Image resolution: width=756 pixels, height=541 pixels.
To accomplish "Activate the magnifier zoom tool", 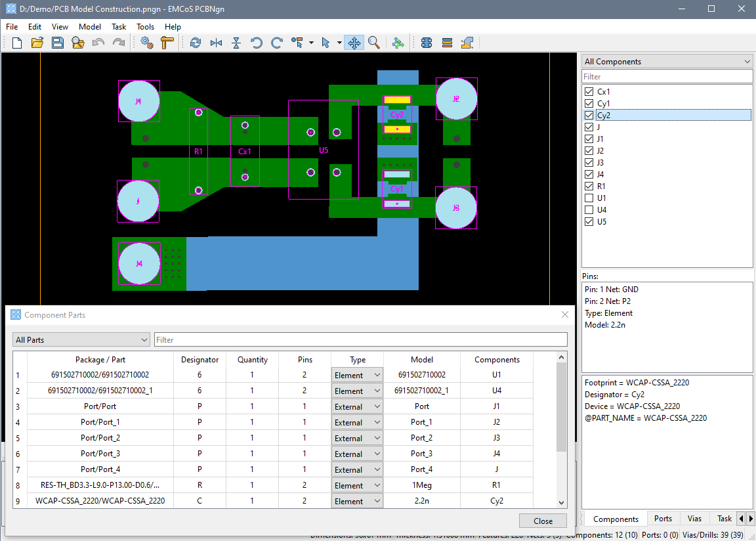I will (x=374, y=43).
